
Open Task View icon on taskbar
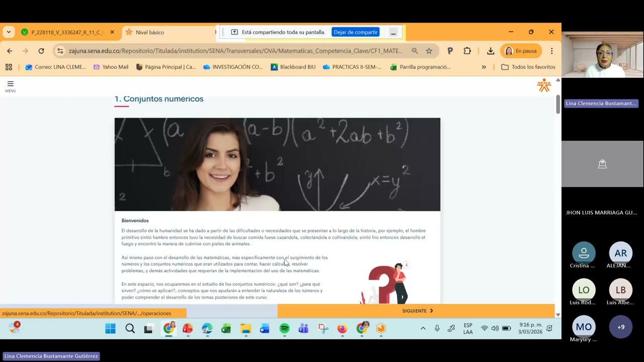tap(148, 329)
